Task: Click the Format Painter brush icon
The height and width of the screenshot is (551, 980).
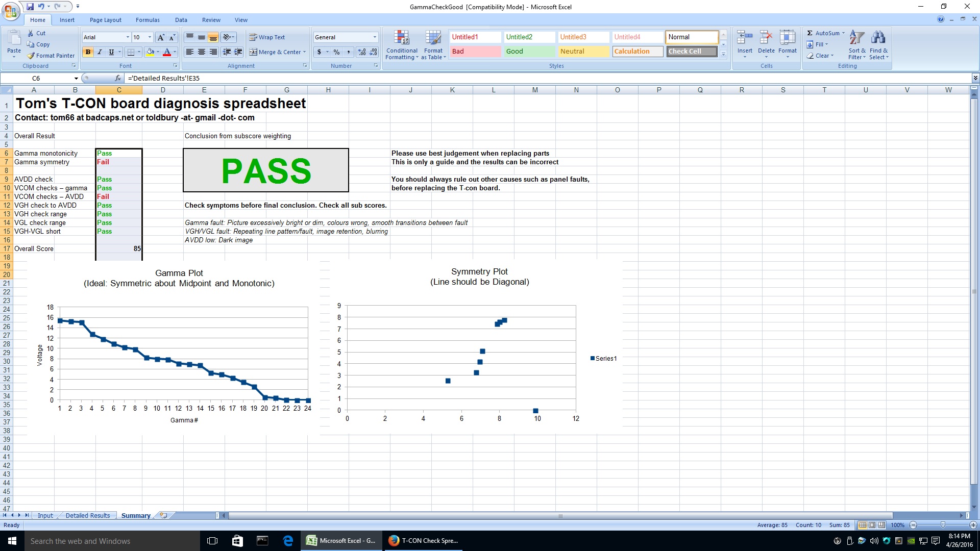Action: [31, 56]
